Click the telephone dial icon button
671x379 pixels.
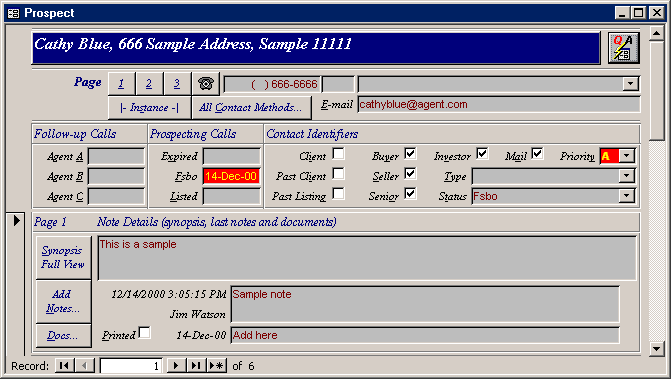pos(206,83)
